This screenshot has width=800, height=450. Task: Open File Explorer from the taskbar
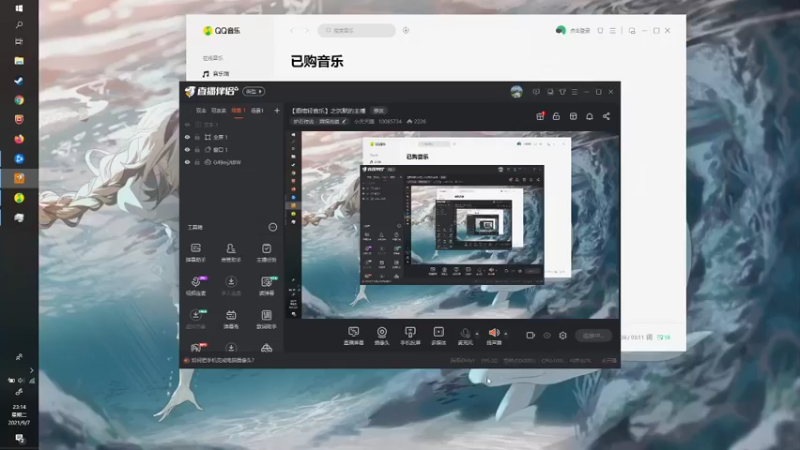click(19, 61)
